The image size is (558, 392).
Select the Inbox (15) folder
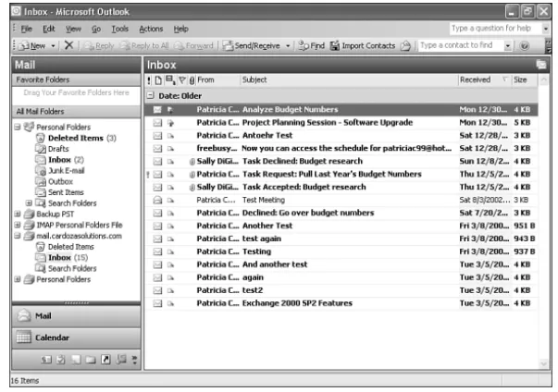tap(62, 257)
